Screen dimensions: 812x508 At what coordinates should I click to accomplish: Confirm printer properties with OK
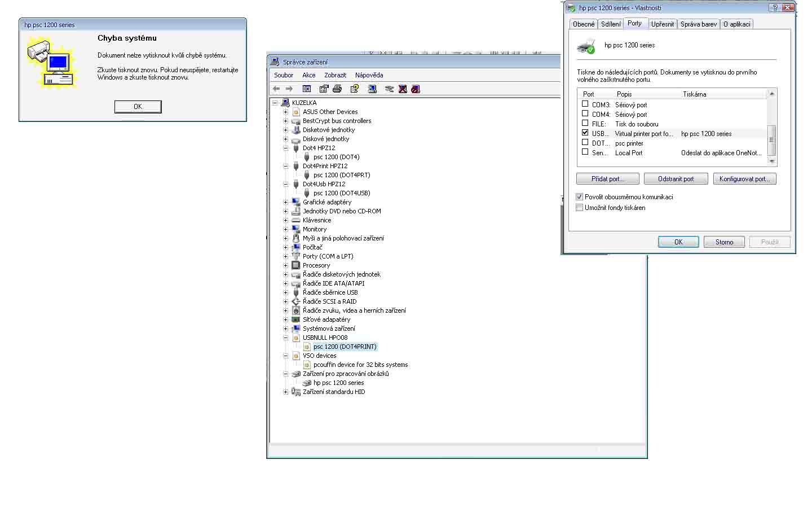click(679, 242)
